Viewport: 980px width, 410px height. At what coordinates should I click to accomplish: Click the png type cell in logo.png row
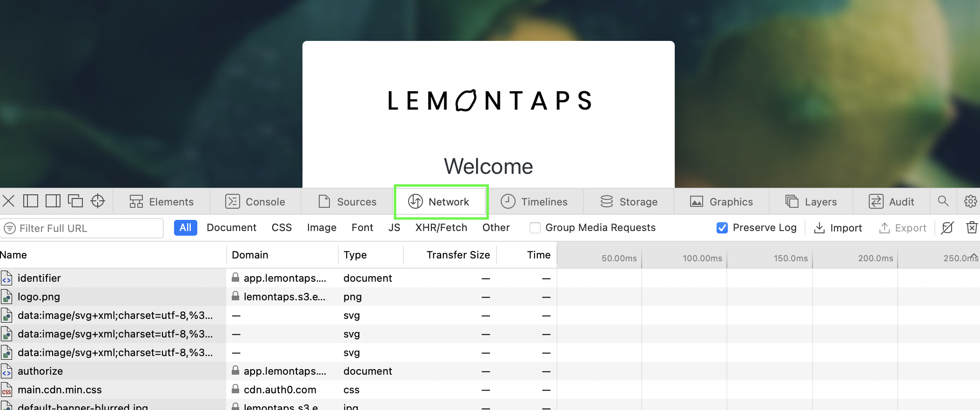point(371,297)
